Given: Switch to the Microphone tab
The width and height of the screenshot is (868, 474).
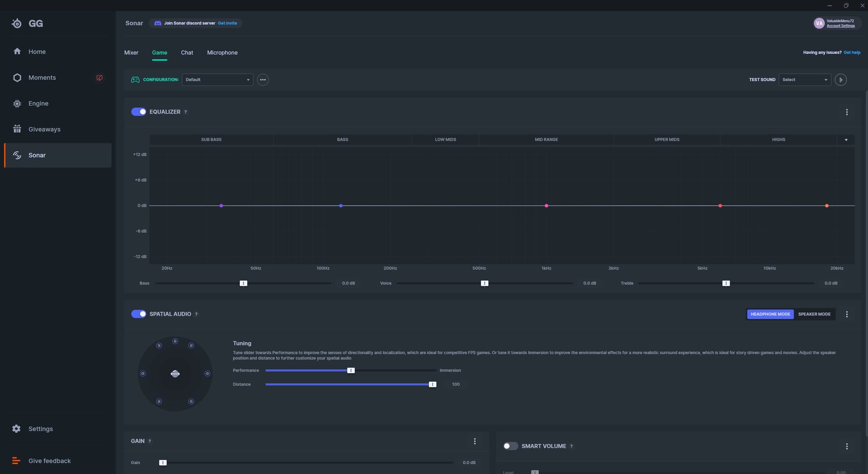Looking at the screenshot, I should coord(222,53).
